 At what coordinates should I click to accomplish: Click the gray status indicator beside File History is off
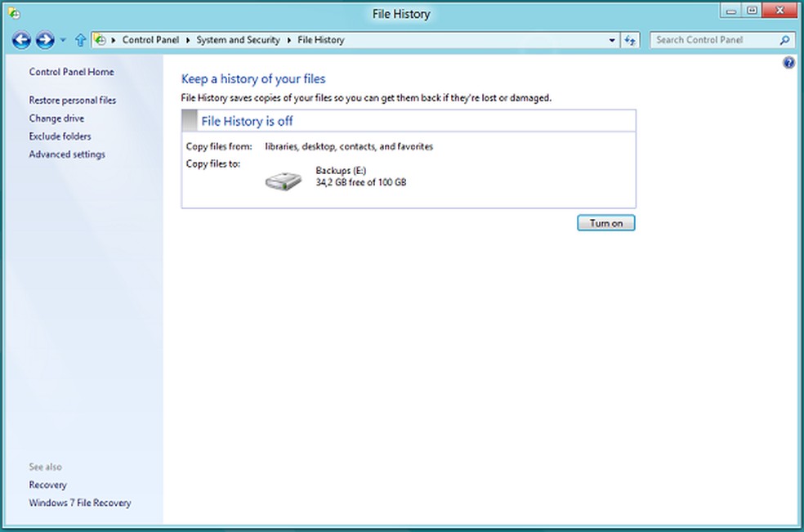(x=190, y=121)
